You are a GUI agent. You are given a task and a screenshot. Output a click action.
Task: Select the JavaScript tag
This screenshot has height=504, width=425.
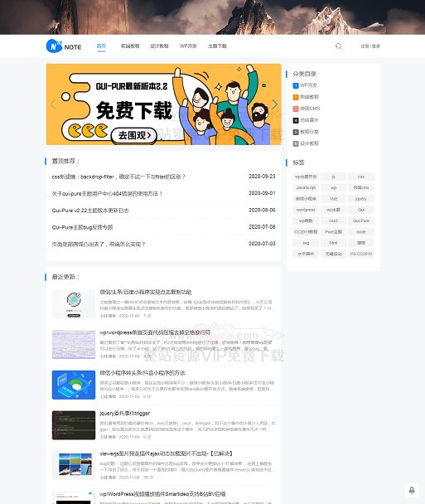(306, 187)
